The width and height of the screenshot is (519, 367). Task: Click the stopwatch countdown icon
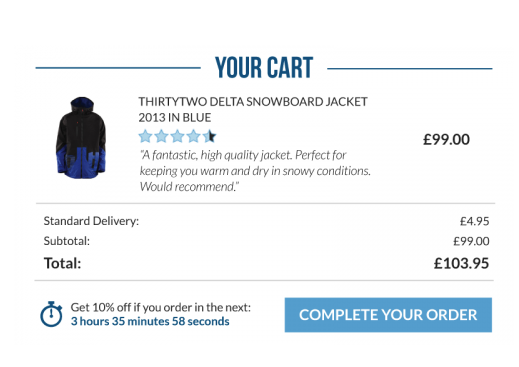51,314
